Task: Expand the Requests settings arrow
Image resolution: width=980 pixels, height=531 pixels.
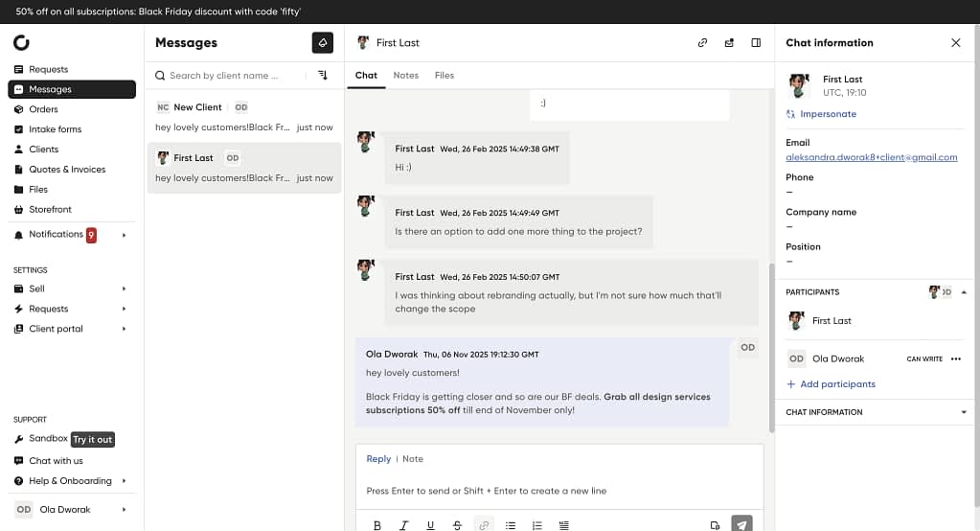Action: coord(124,309)
